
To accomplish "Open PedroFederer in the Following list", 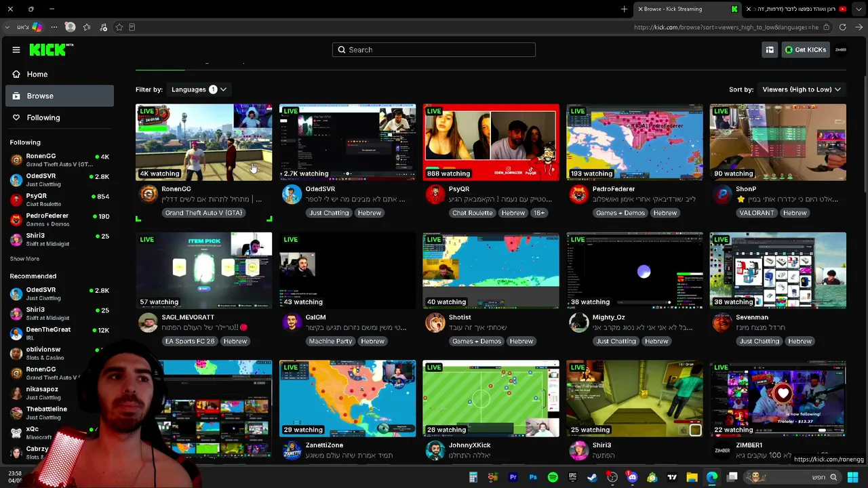I will pos(60,220).
